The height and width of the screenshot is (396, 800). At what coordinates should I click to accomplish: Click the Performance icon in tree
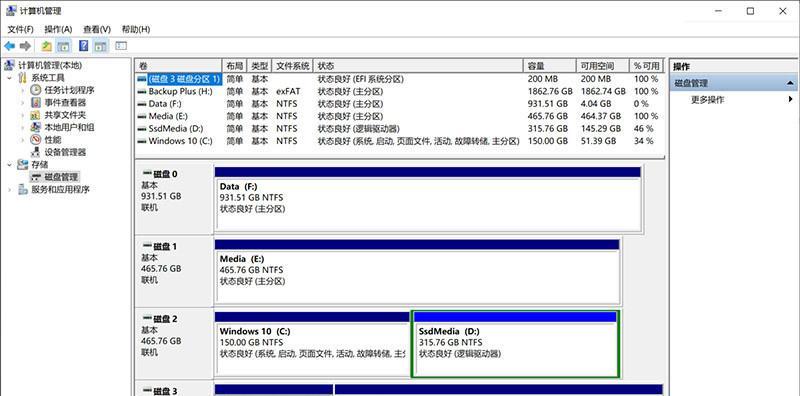pyautogui.click(x=35, y=139)
